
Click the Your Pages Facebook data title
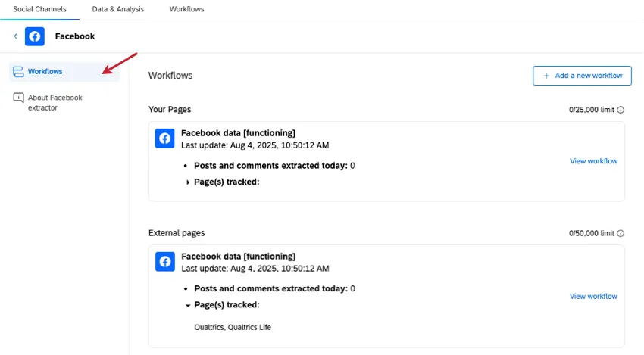pos(238,133)
